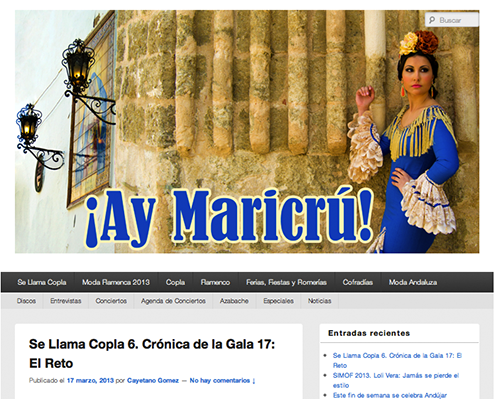The height and width of the screenshot is (399, 500).
Task: Open Agenda de Conciertos page
Action: coord(173,301)
